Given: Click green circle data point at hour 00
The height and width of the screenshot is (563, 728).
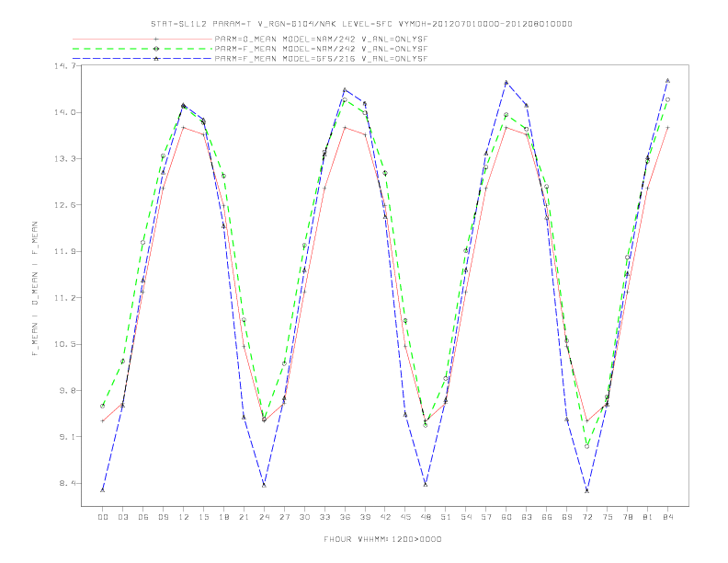Looking at the screenshot, I should (103, 406).
